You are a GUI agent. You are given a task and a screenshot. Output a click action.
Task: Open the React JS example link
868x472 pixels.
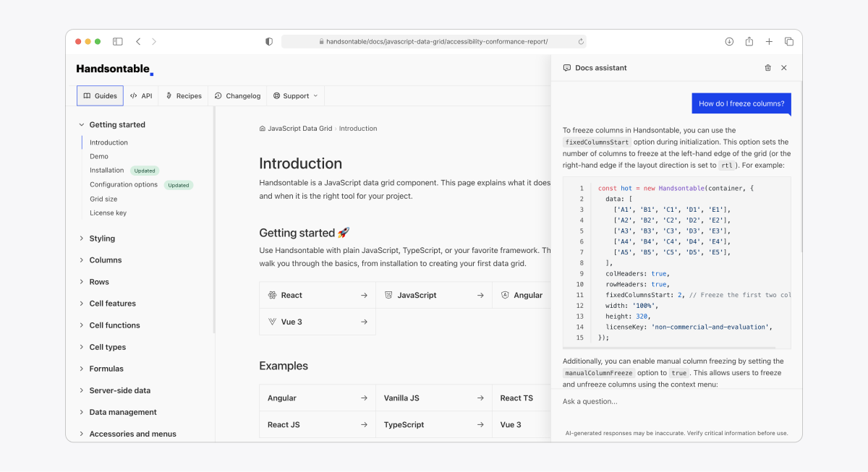(318, 425)
